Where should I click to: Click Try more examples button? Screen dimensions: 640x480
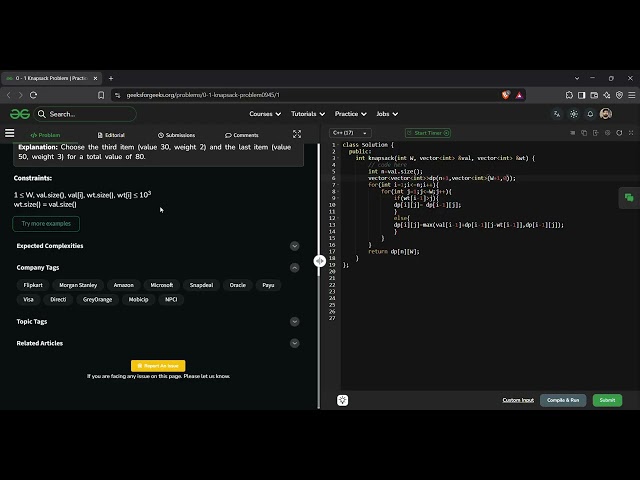point(46,224)
